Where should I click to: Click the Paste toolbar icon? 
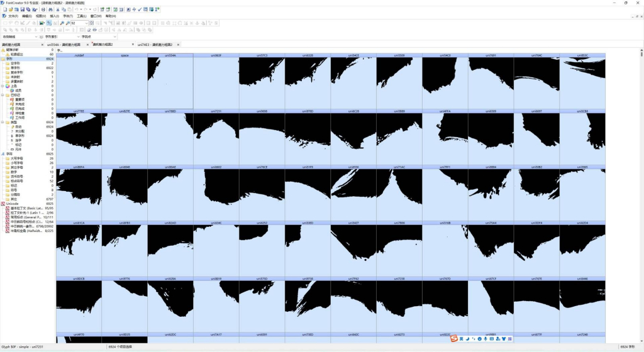(69, 9)
